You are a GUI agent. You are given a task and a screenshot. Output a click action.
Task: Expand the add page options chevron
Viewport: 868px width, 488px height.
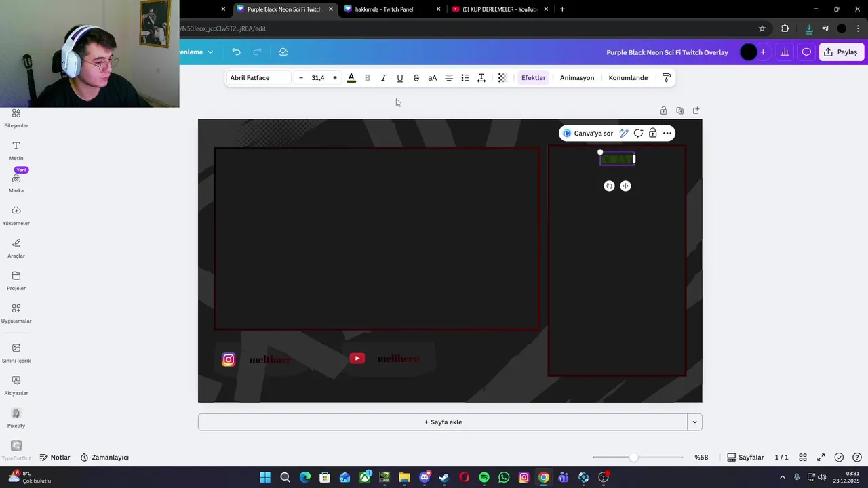tap(694, 422)
